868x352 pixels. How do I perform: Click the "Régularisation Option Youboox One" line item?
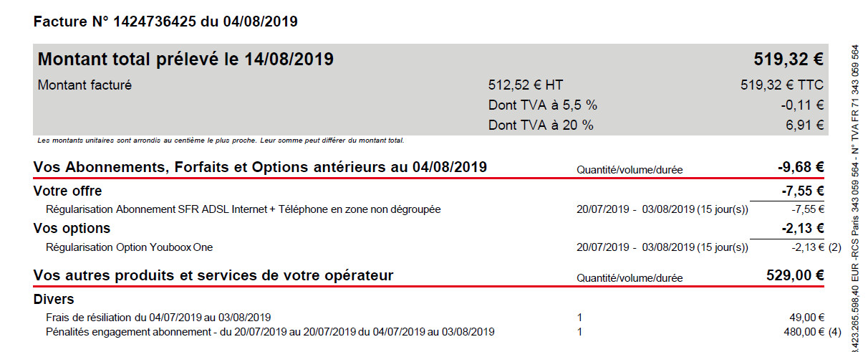tap(129, 247)
